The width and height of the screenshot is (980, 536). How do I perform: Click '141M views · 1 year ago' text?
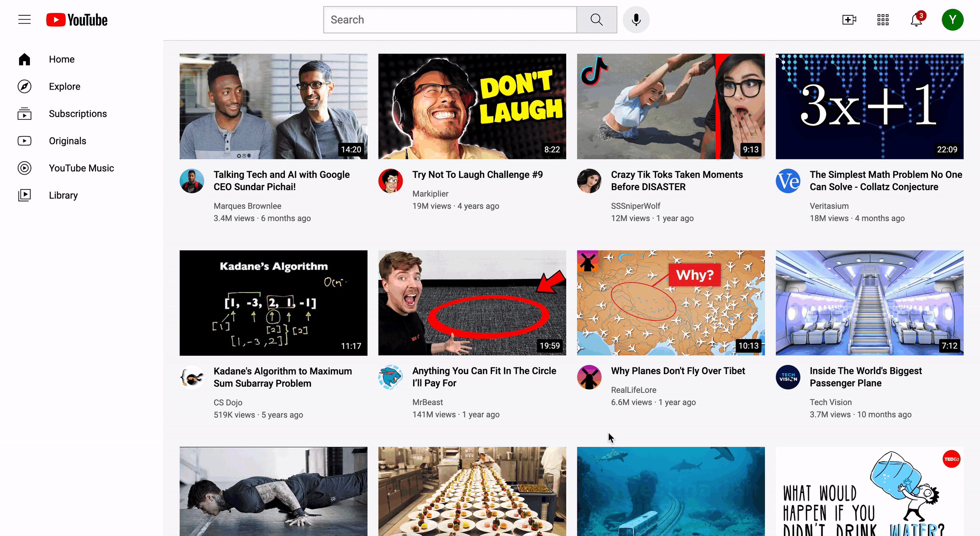[x=456, y=414]
